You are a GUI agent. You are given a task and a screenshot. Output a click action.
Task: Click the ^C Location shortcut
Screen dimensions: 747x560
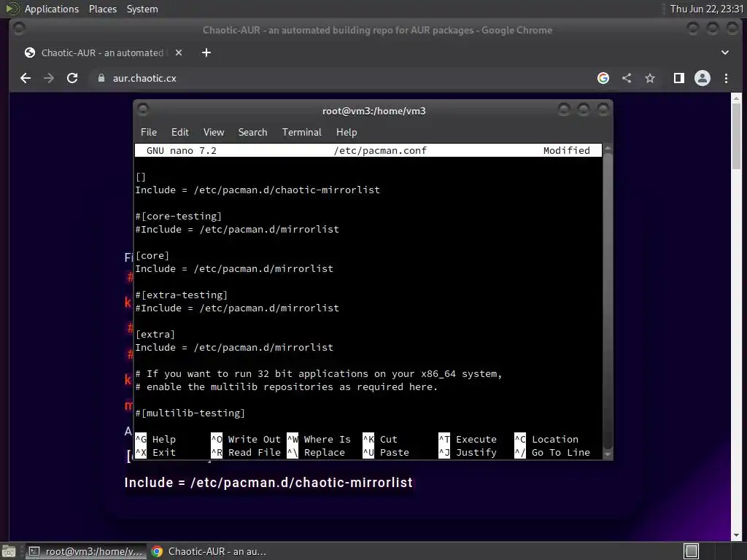(x=547, y=439)
